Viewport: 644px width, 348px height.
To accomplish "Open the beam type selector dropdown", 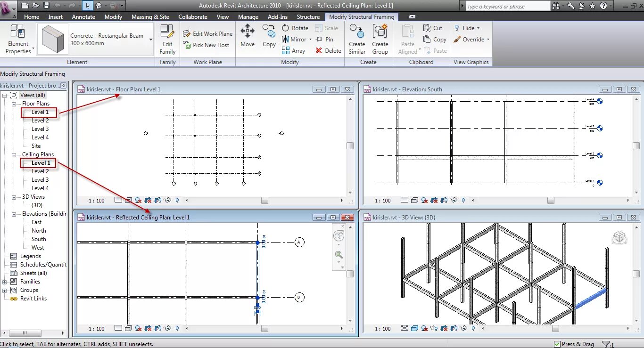I will pyautogui.click(x=151, y=40).
